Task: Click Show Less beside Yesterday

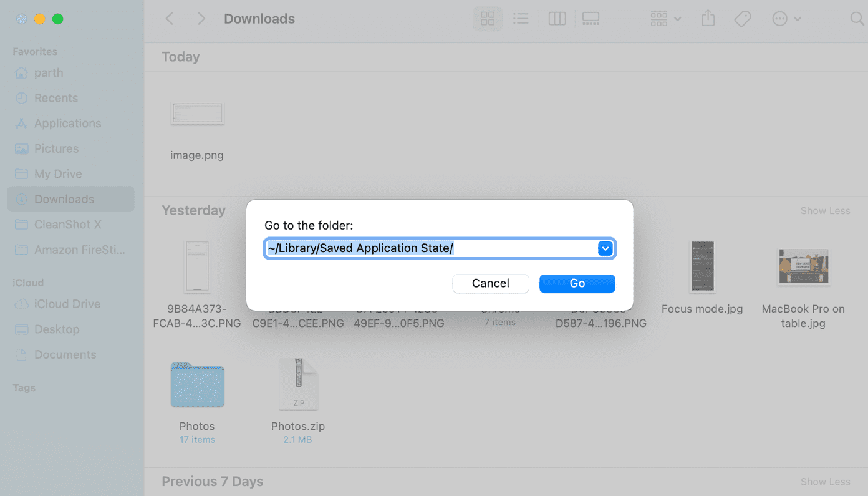Action: [x=825, y=211]
